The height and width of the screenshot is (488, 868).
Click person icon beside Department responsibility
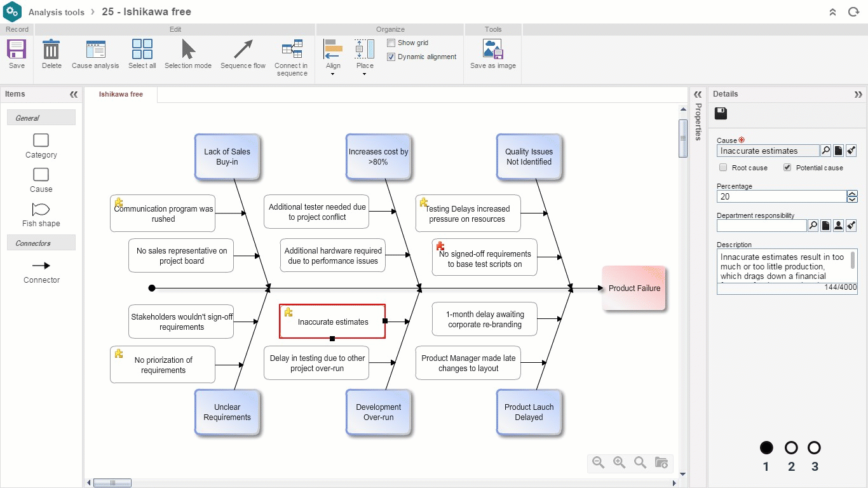(839, 226)
